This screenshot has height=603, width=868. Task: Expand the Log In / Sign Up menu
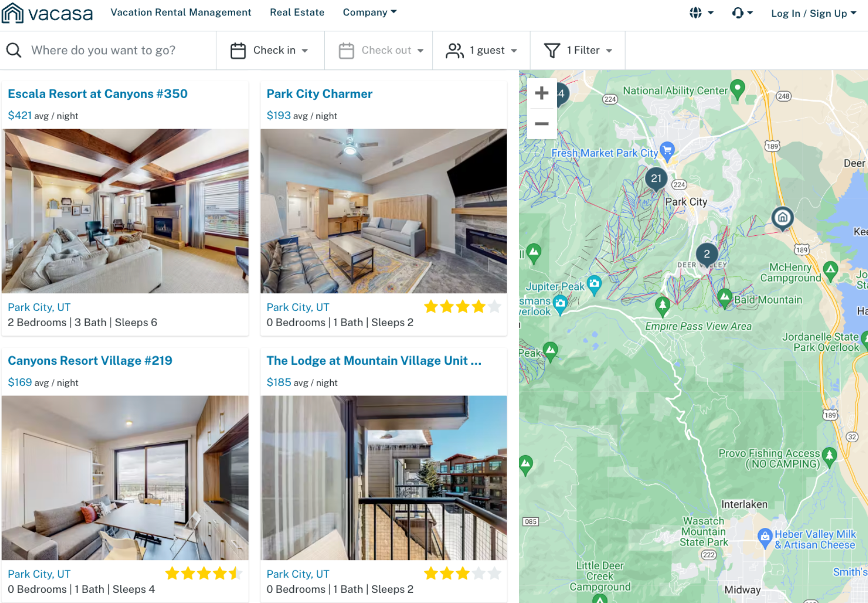814,13
